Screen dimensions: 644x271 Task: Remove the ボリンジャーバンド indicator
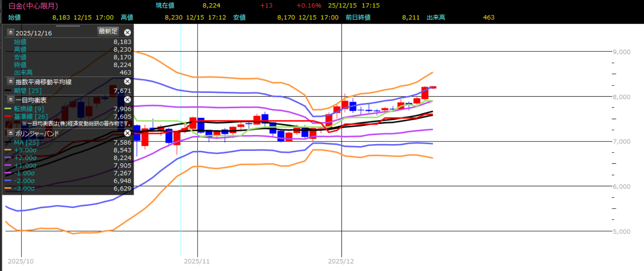click(127, 133)
